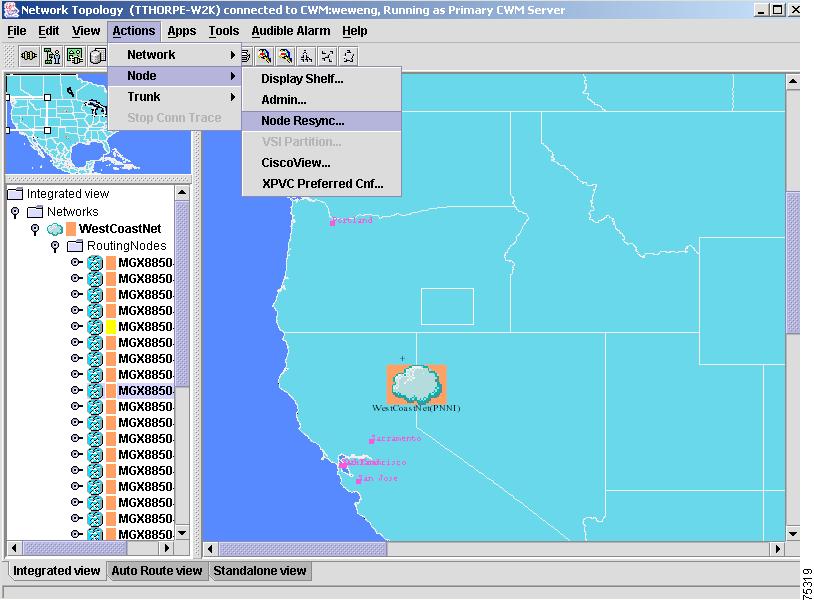814x600 pixels.
Task: Click the database cylinder toolbar icon
Action: click(97, 56)
